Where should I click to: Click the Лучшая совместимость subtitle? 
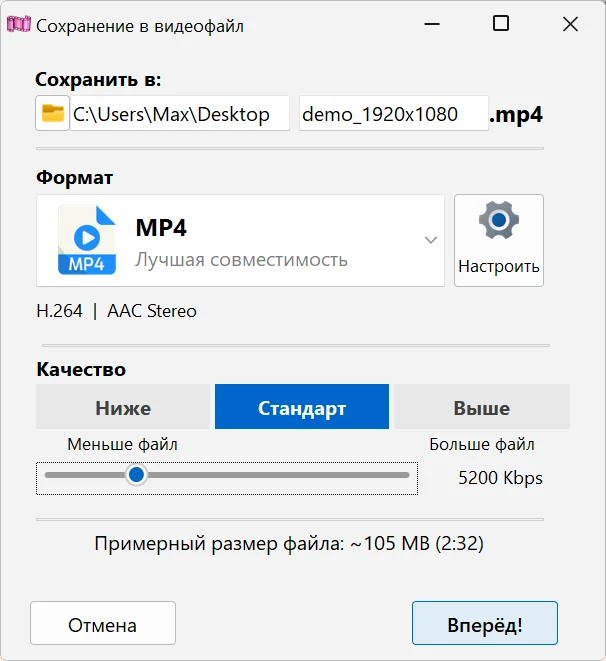[241, 260]
